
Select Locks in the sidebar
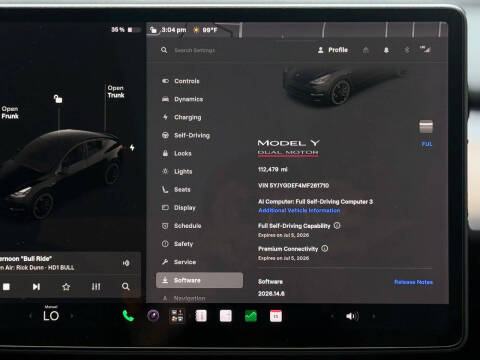(176, 153)
